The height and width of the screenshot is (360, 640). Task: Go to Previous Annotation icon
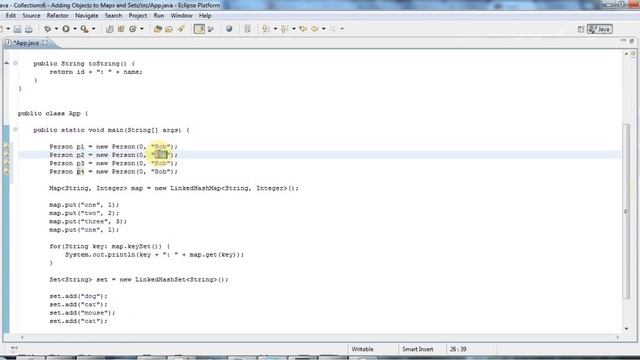284,29
